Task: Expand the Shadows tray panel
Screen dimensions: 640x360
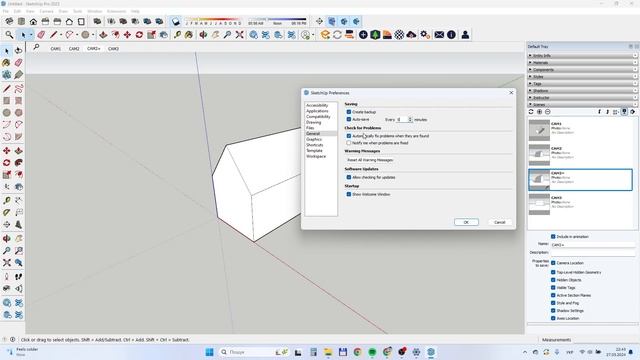Action: tap(582, 91)
